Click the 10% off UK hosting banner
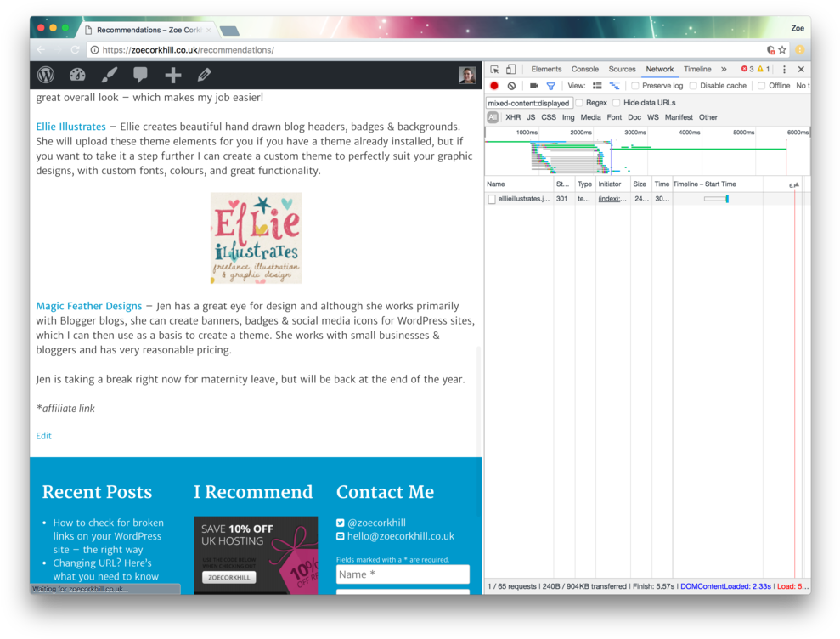 point(256,555)
